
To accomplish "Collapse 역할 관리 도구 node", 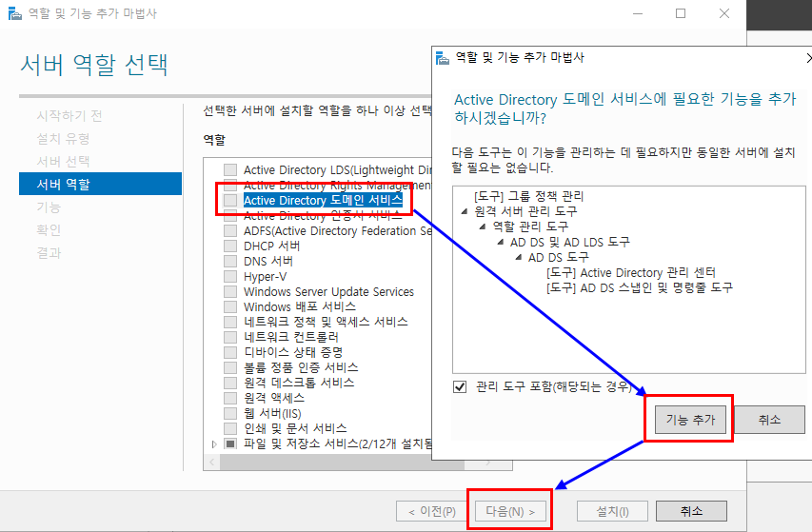I will pos(482,227).
